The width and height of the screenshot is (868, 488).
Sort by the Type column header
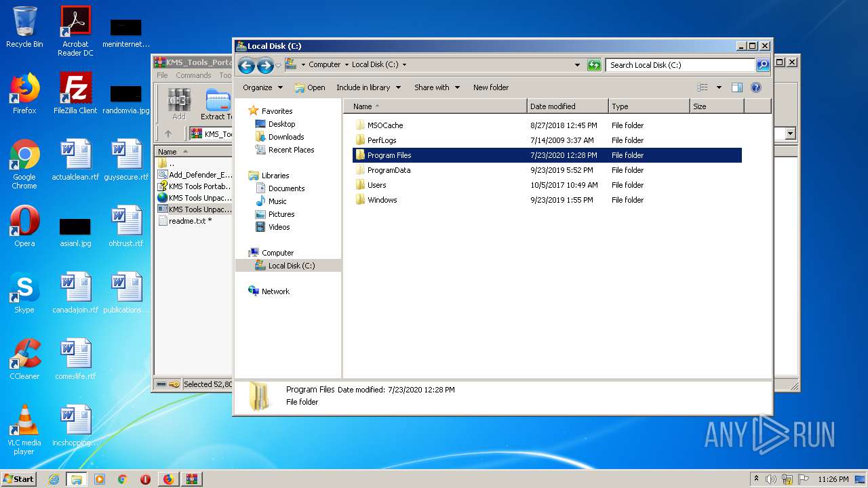(x=649, y=106)
